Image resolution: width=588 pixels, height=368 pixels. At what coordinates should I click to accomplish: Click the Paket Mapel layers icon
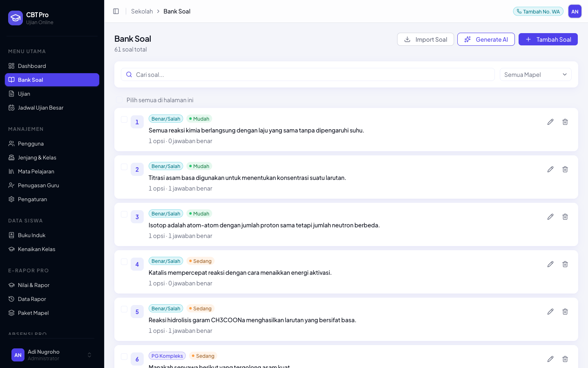[x=11, y=313]
